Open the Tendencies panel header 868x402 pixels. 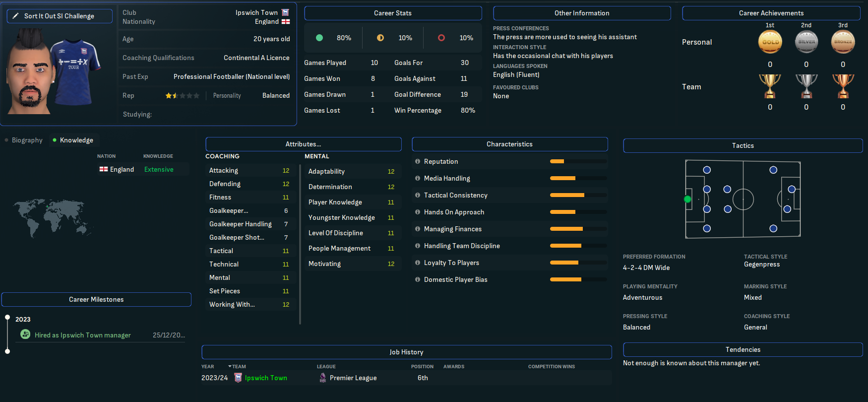[x=743, y=349]
